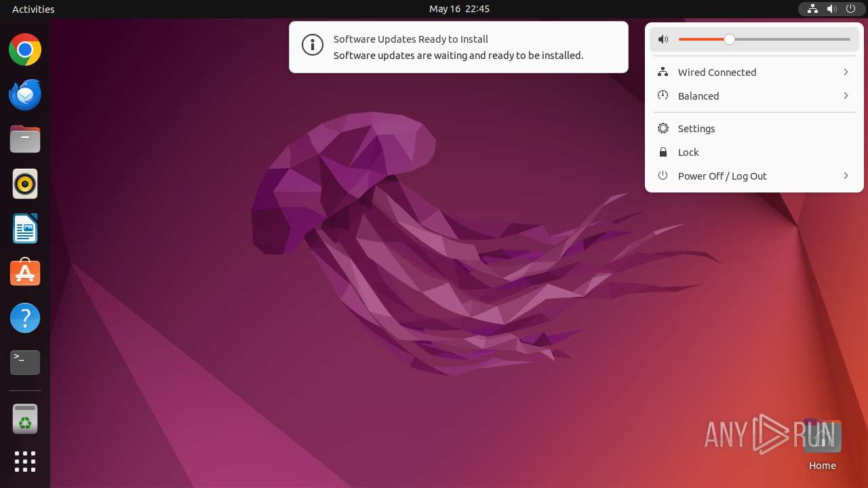Choose Lock in the system menu
868x488 pixels.
[x=754, y=152]
